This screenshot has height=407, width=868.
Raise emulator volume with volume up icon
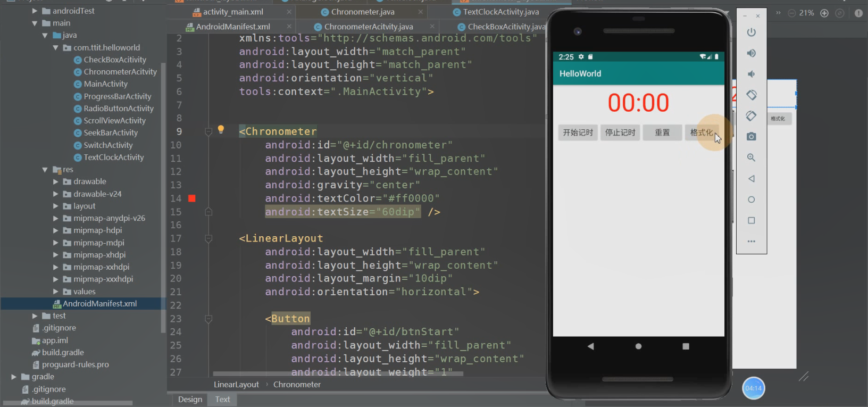[752, 53]
